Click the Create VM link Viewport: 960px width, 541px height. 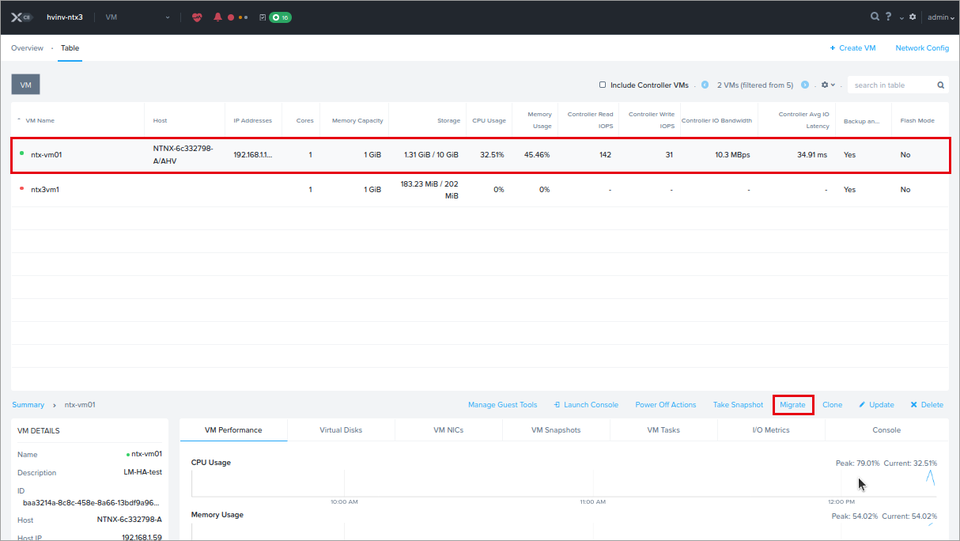click(857, 48)
